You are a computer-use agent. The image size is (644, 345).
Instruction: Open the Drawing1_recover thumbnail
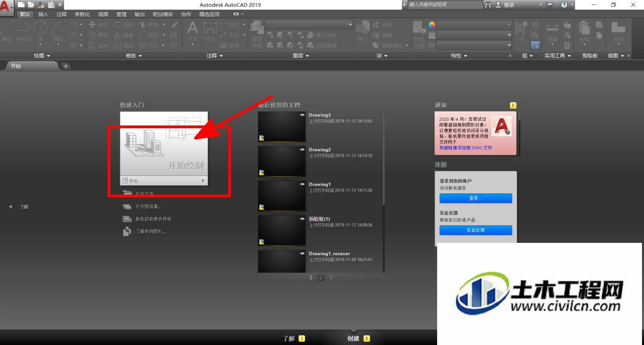click(282, 261)
